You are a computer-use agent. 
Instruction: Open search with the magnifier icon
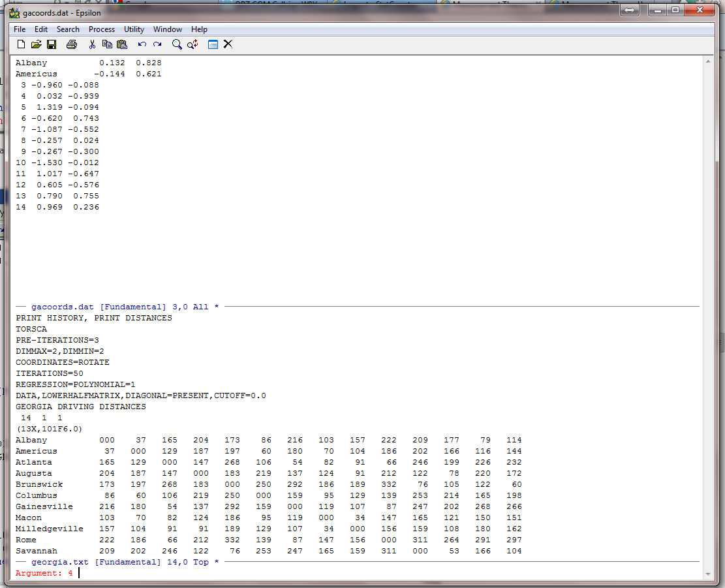177,44
